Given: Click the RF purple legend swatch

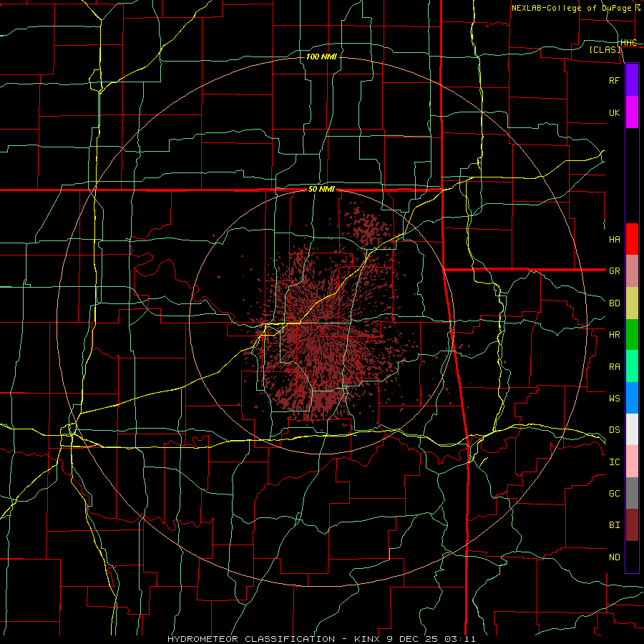Looking at the screenshot, I should pos(632,80).
